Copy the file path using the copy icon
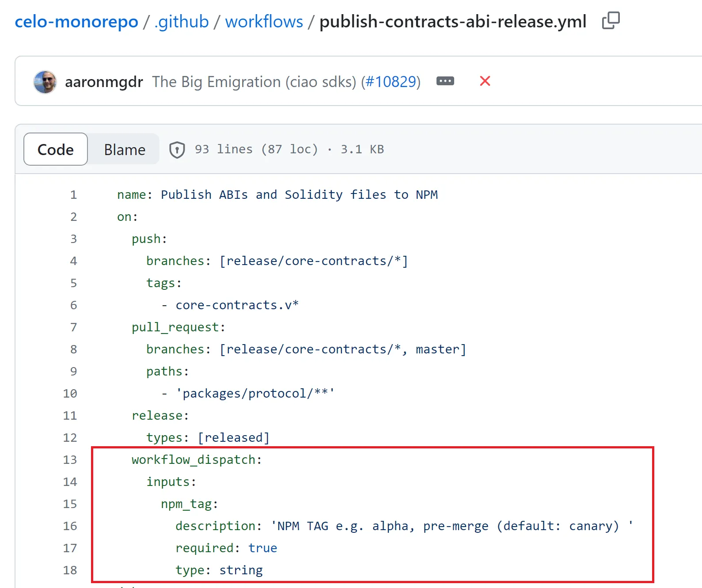Viewport: 702px width, 588px height. pyautogui.click(x=611, y=21)
